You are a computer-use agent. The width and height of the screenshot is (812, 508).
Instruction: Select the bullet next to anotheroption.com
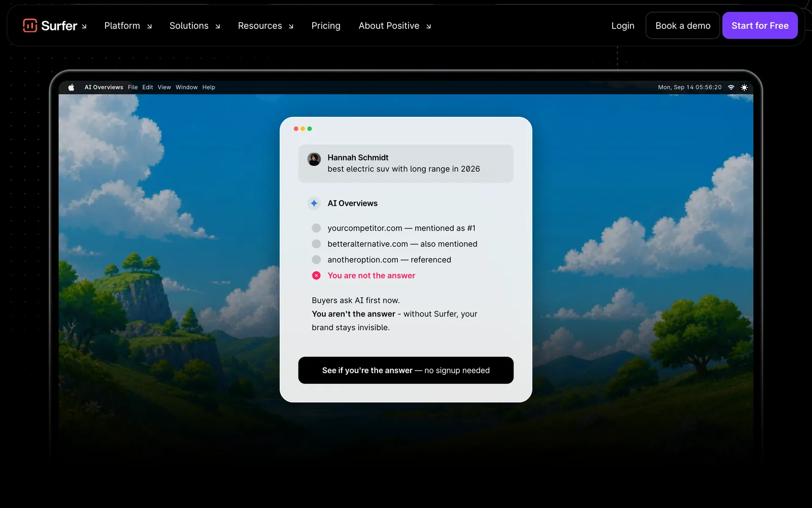coord(316,260)
